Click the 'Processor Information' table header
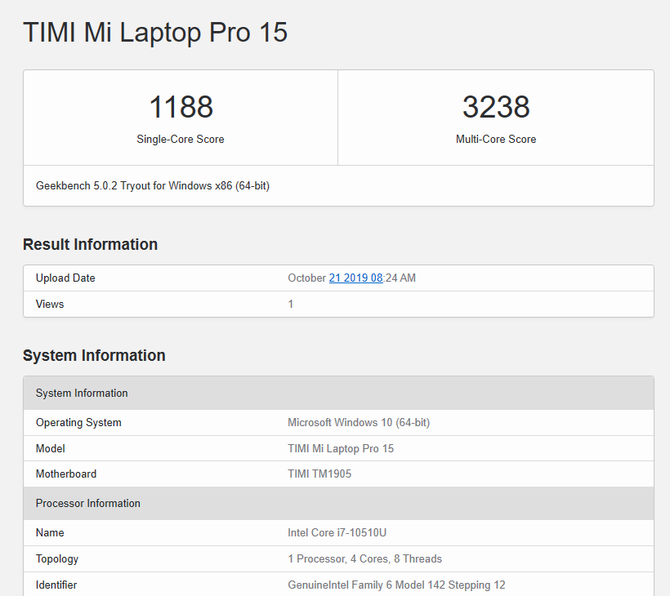The height and width of the screenshot is (596, 670). tap(338, 503)
